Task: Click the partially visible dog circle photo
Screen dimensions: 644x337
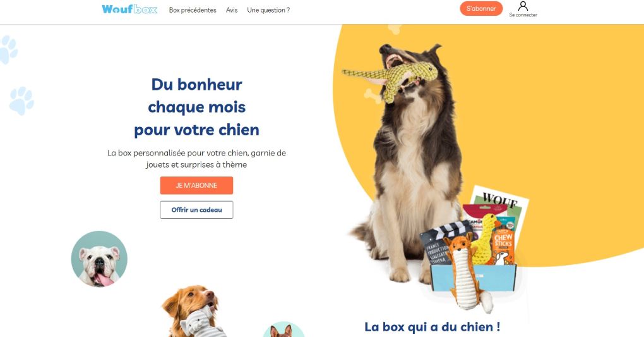Action: click(283, 329)
